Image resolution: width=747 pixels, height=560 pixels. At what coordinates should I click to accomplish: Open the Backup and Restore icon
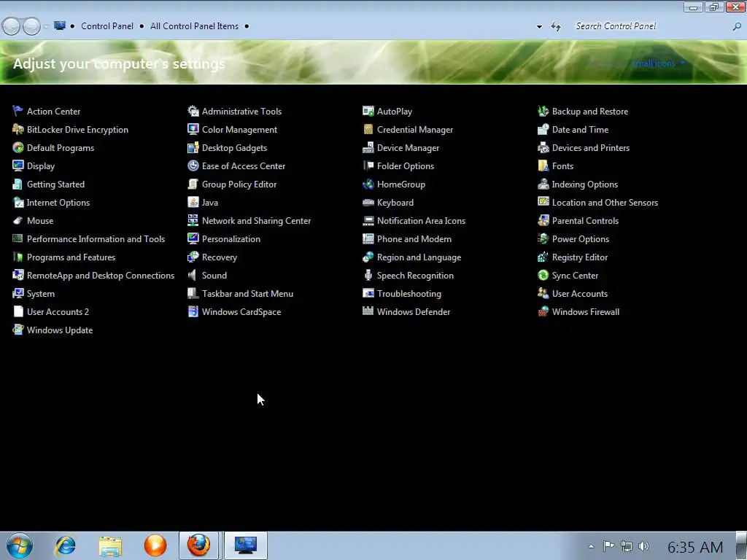[543, 111]
